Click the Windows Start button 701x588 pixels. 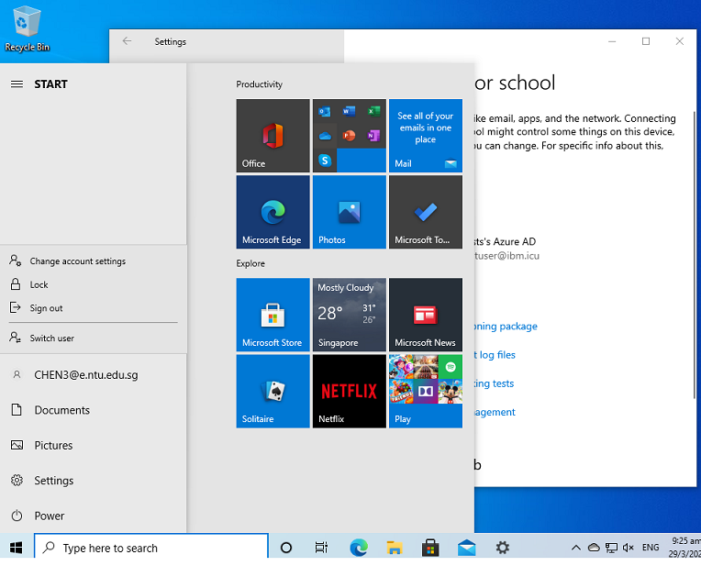click(x=17, y=548)
